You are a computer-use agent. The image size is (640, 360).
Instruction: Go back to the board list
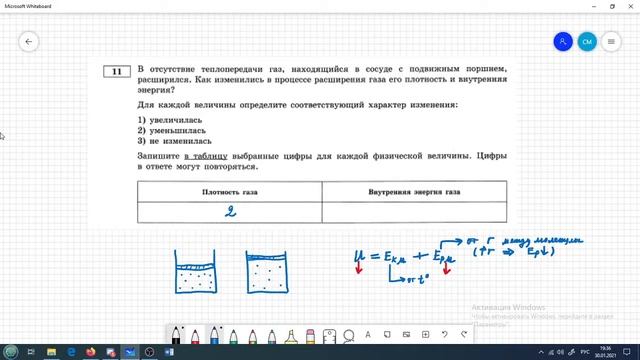[x=29, y=42]
